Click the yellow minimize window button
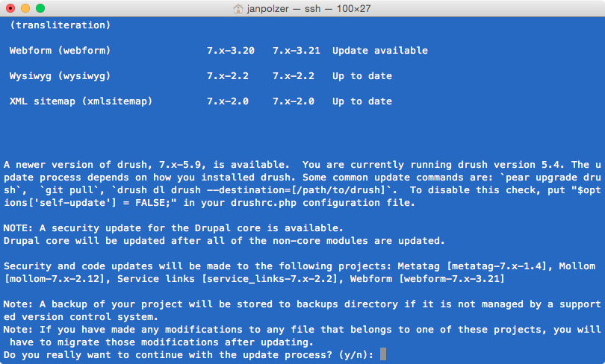This screenshot has width=605, height=364. (25, 8)
